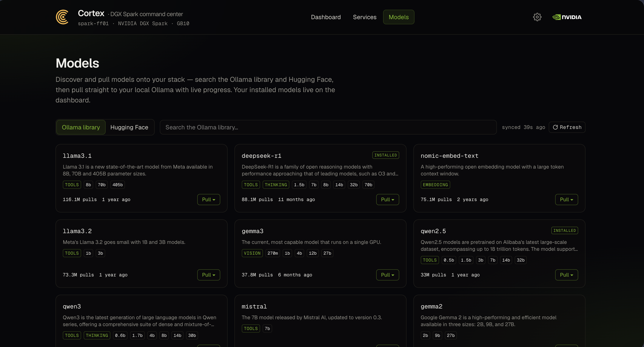Click the gemma3 model name
Viewport: 644px width, 347px height.
coord(253,231)
